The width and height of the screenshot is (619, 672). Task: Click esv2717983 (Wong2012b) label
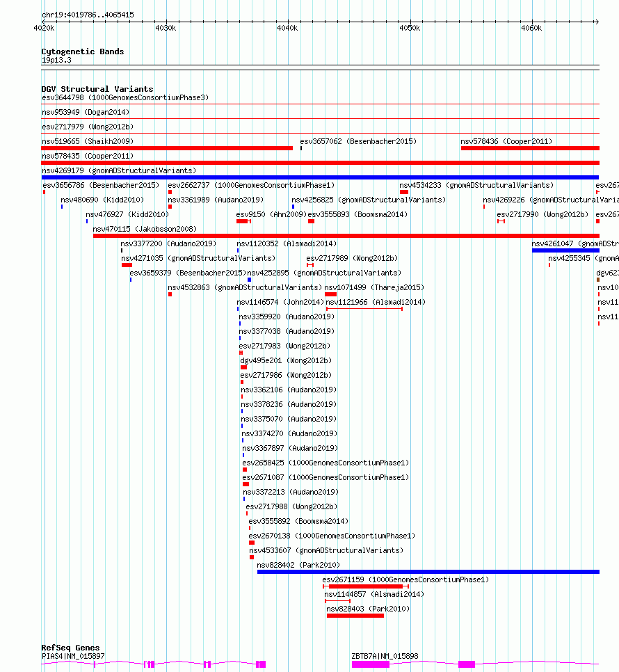[285, 346]
